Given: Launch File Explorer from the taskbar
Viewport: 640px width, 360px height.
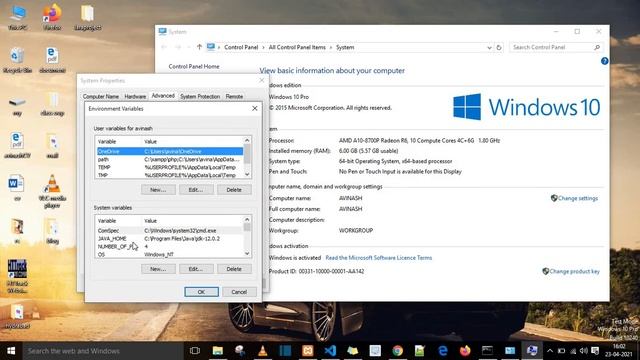Looking at the screenshot, I should [218, 351].
